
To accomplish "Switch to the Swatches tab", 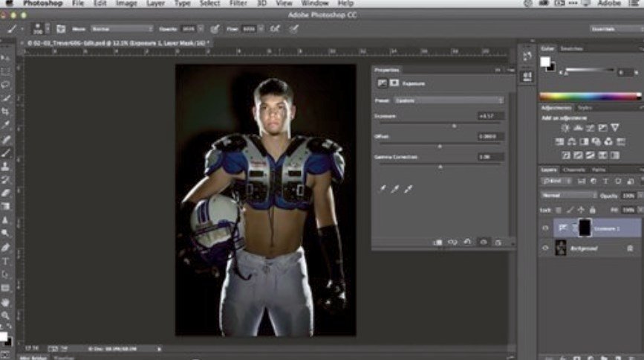I will pos(572,48).
